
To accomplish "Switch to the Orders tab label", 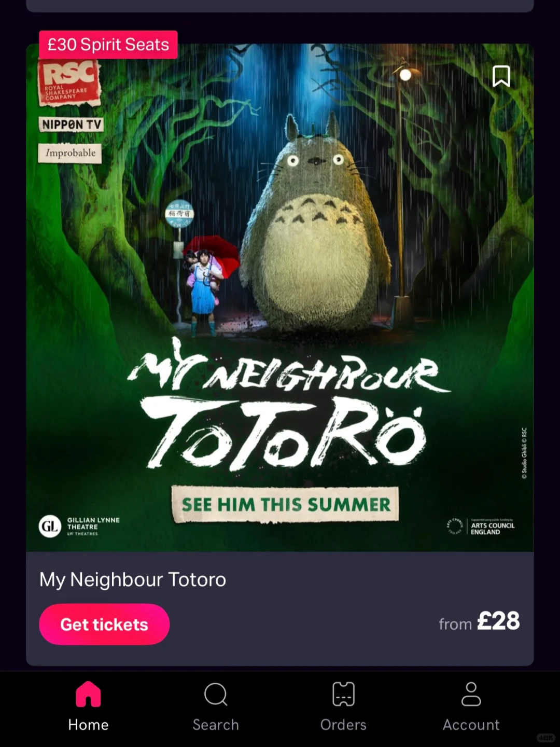I will 343,725.
